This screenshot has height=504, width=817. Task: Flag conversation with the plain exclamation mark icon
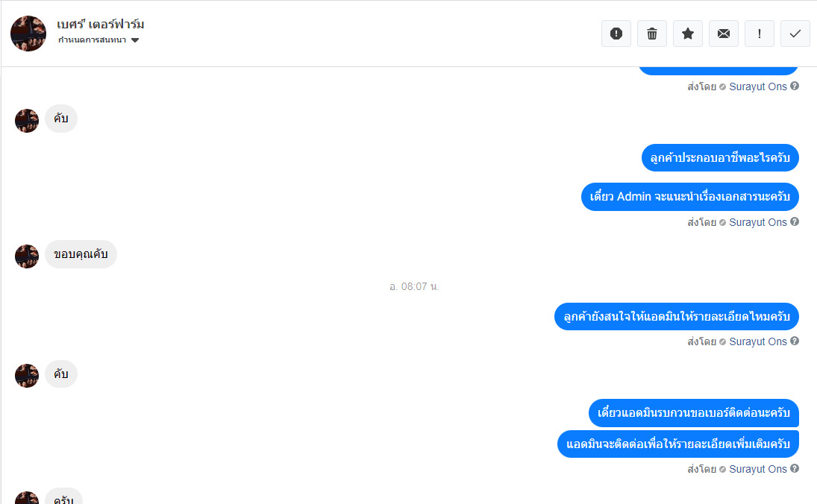[759, 34]
